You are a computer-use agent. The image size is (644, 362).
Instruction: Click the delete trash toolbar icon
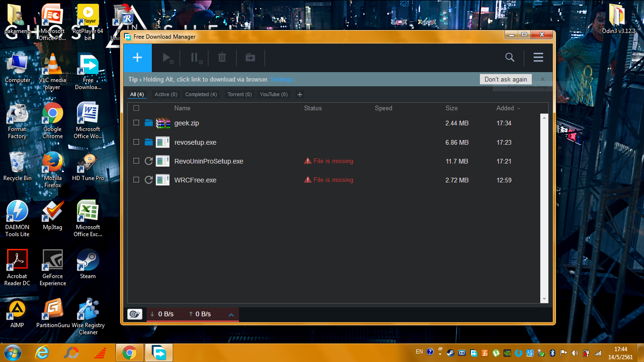click(x=222, y=58)
